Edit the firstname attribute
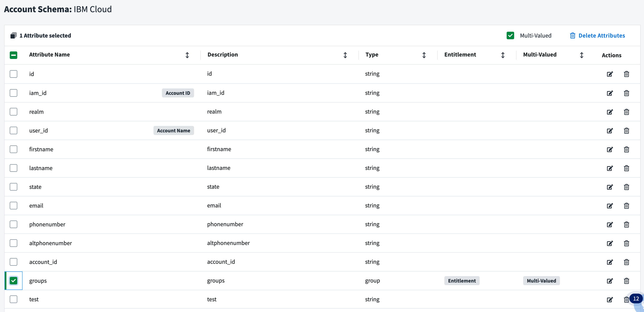 pyautogui.click(x=610, y=150)
